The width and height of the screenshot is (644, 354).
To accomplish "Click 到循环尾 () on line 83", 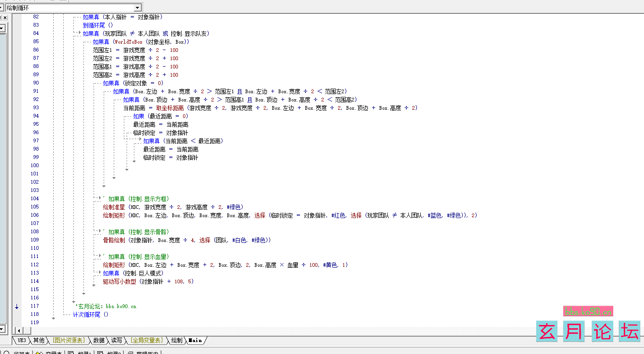I will coord(98,25).
